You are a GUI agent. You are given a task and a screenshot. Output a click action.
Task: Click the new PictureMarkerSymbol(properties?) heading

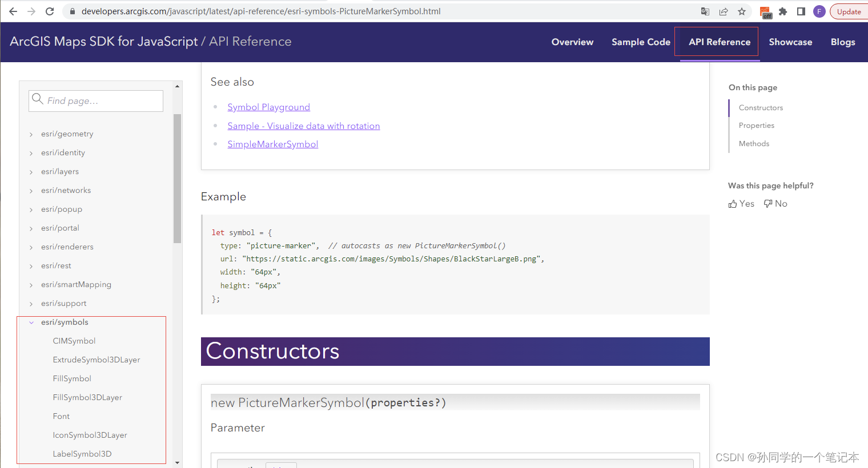tap(328, 402)
